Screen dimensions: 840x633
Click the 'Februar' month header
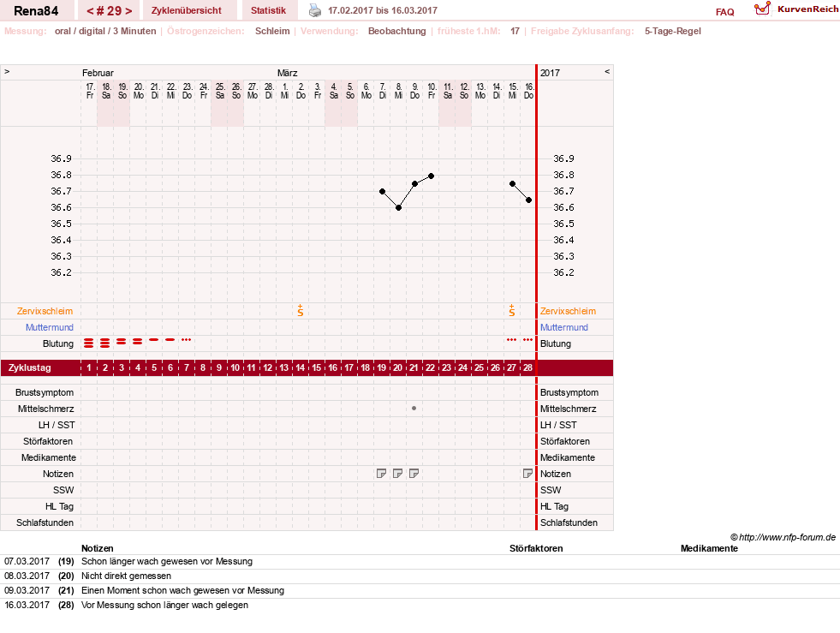click(98, 73)
